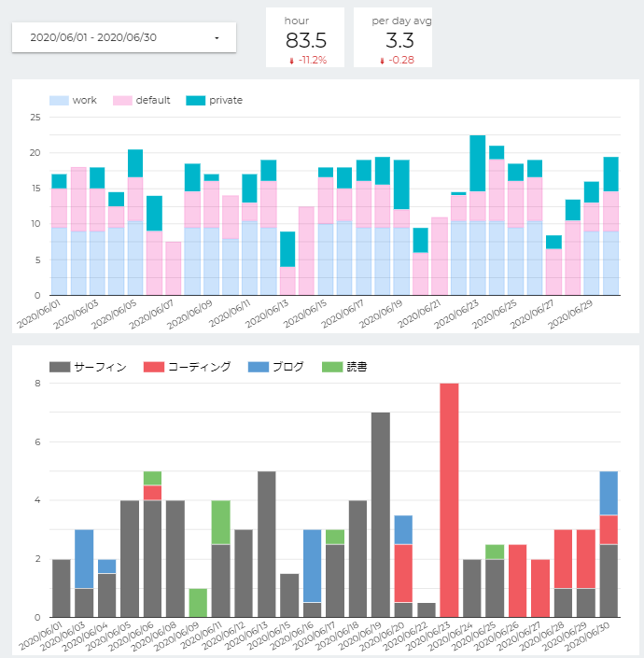This screenshot has height=658, width=644.
Task: Click the x-axis label 2020/06/29 in top chart
Action: tap(570, 315)
